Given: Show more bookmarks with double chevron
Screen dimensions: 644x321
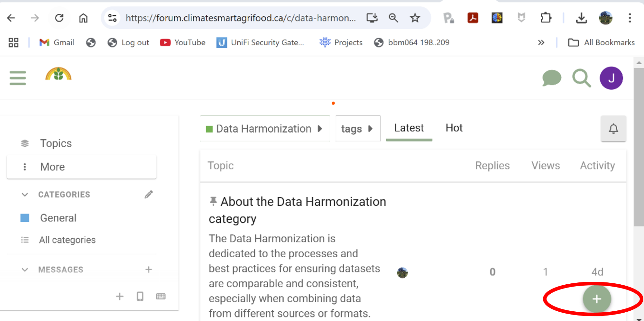Looking at the screenshot, I should pos(541,42).
